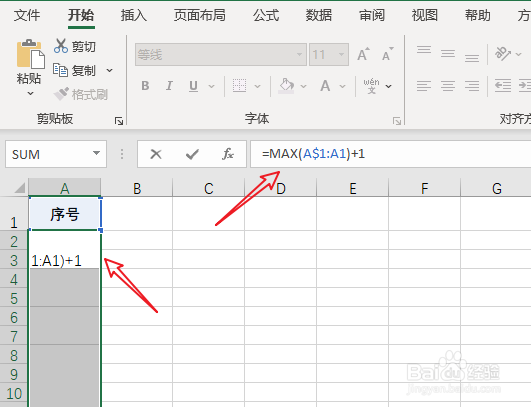531x407 pixels.
Task: Click in the formula bar =MAX(A$1:A1)+1
Action: (x=390, y=154)
